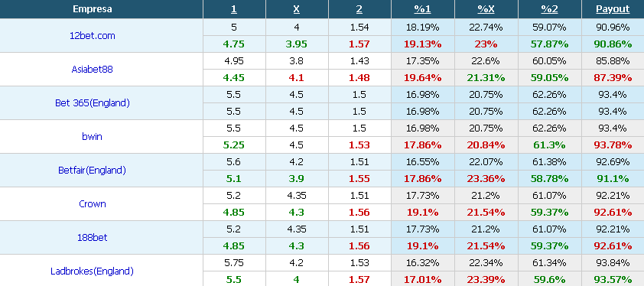Select bwin current home odds 5.25
Image resolution: width=644 pixels, height=286 pixels.
coord(234,145)
